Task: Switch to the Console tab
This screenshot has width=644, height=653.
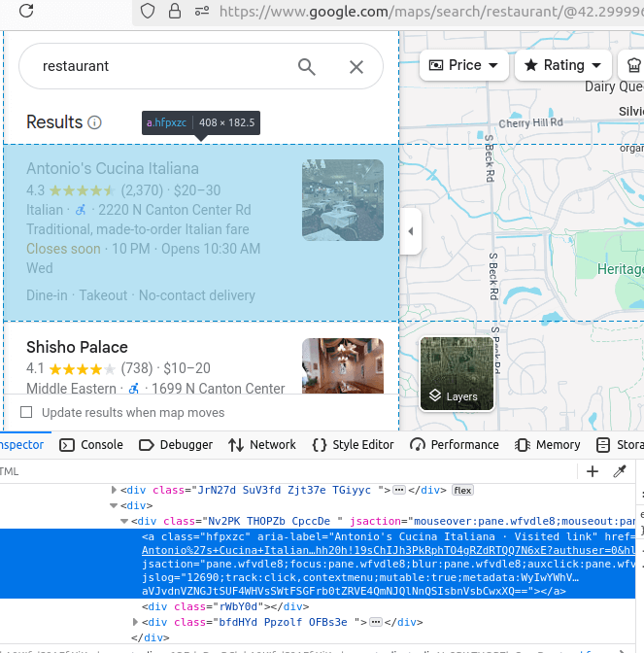Action: tap(91, 445)
